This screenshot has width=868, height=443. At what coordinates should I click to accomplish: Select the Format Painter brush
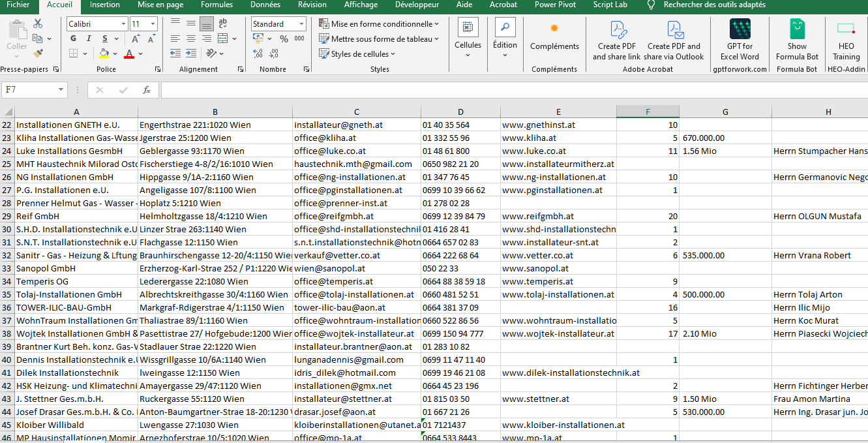[38, 53]
